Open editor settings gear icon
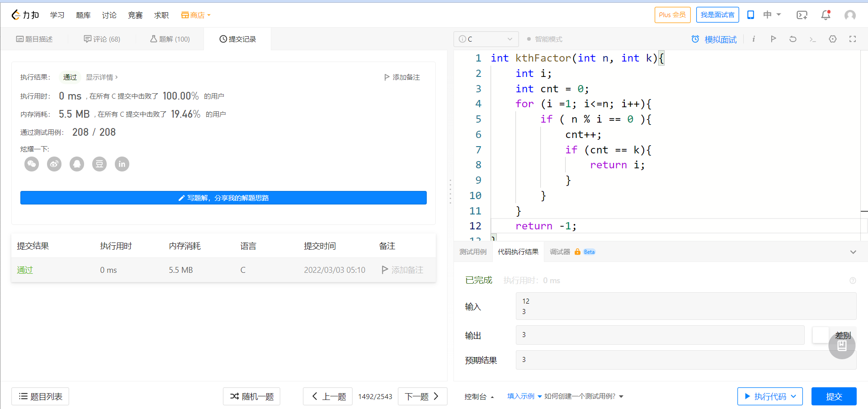This screenshot has width=868, height=409. click(832, 39)
